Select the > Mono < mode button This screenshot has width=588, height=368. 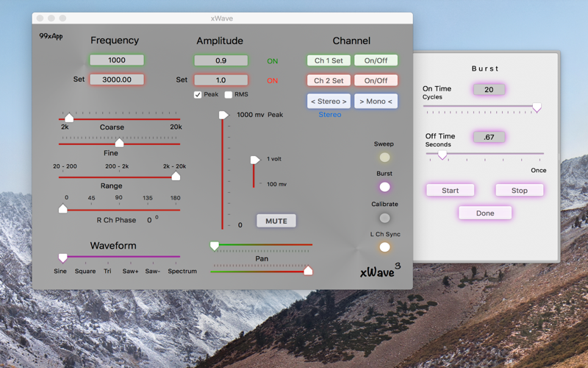[x=376, y=102]
